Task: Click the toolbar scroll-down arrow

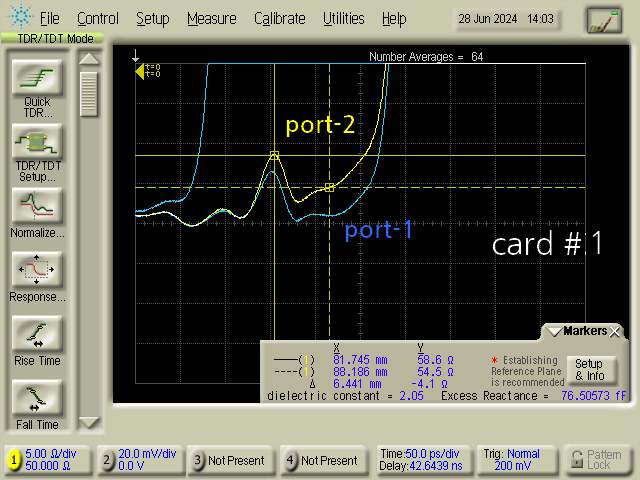Action: pyautogui.click(x=89, y=422)
